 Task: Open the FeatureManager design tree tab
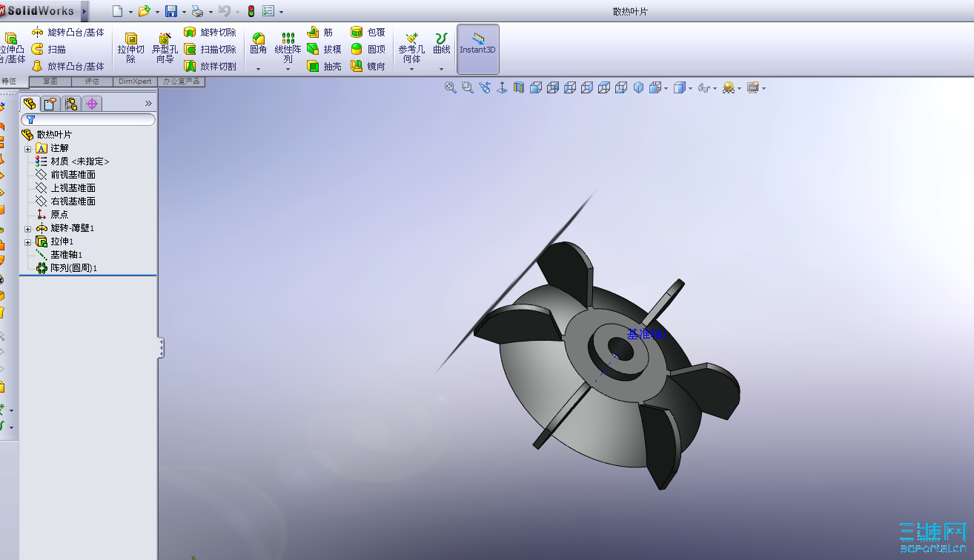(30, 104)
